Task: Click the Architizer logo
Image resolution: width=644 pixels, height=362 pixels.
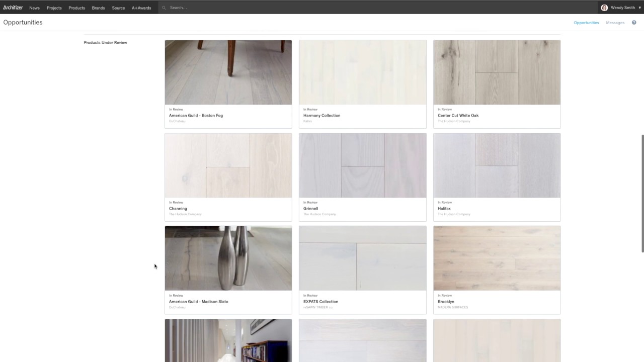Action: click(x=13, y=8)
